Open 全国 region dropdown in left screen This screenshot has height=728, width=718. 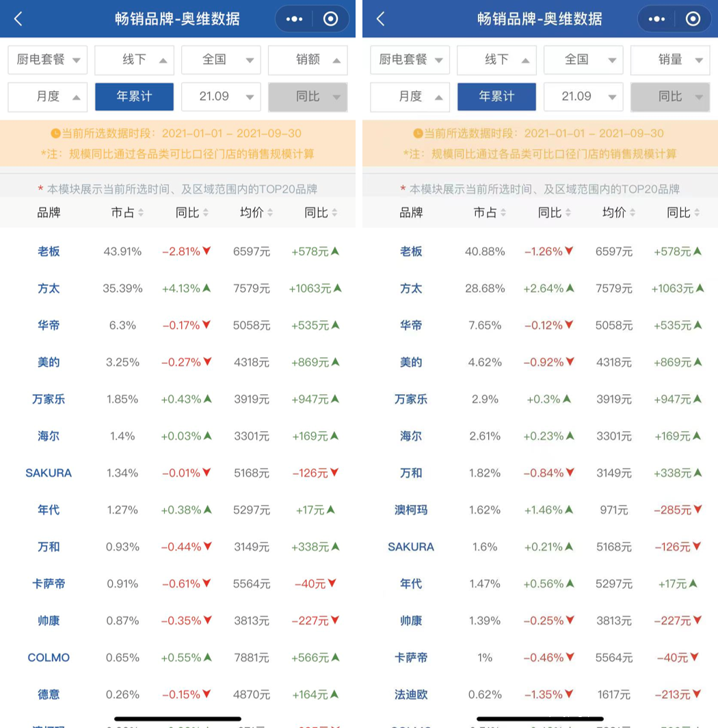pos(221,60)
